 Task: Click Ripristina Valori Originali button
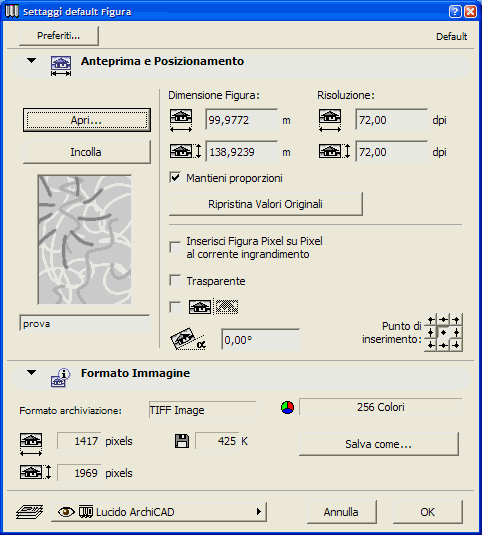click(x=265, y=204)
